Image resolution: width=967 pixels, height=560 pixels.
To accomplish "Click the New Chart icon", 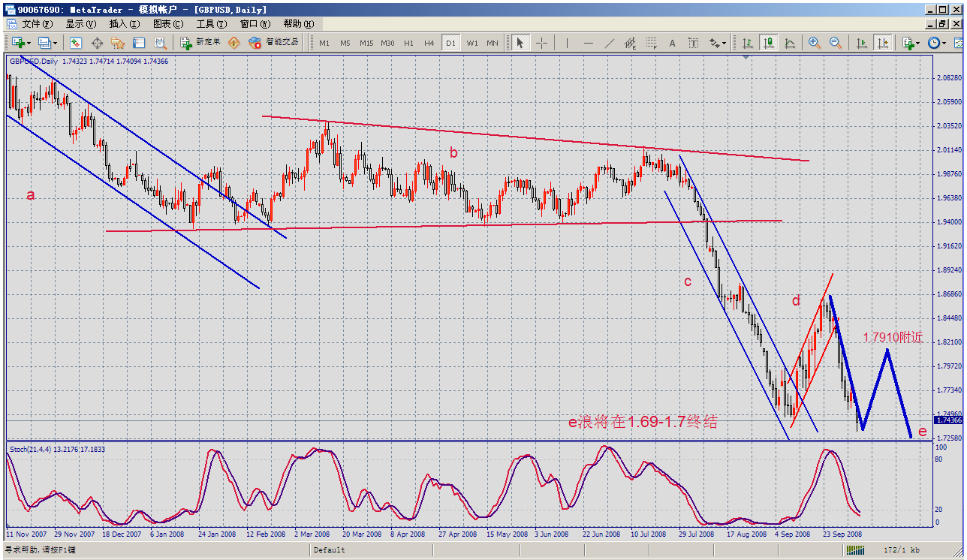I will pos(17,43).
